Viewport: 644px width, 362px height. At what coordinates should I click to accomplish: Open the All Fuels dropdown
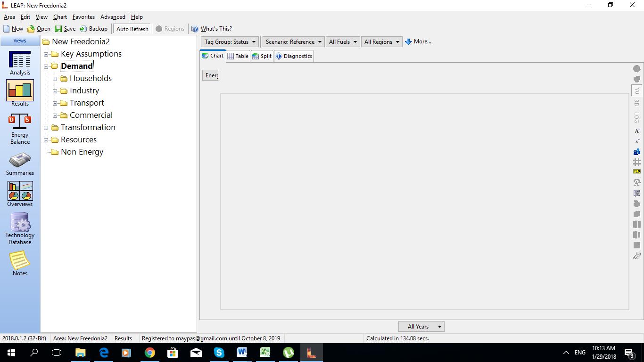pyautogui.click(x=343, y=41)
